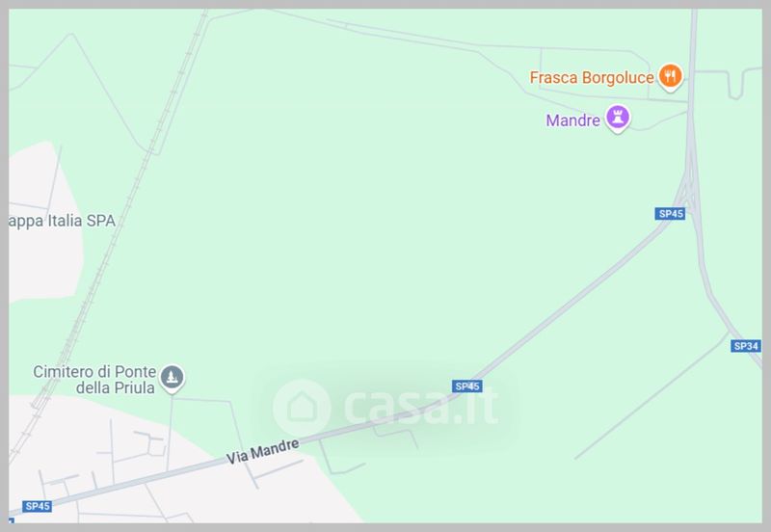Viewport: 771px width, 532px height.
Task: Click the casa.it watermark text
Action: point(420,407)
